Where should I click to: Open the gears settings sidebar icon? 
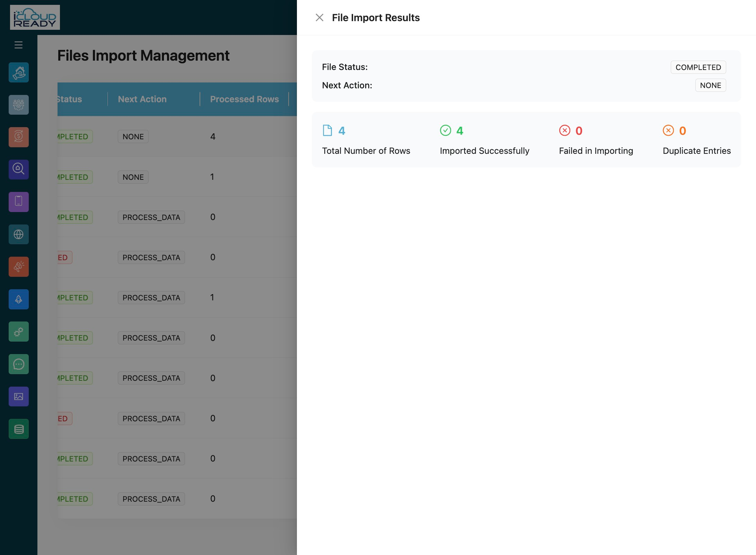[x=19, y=332]
